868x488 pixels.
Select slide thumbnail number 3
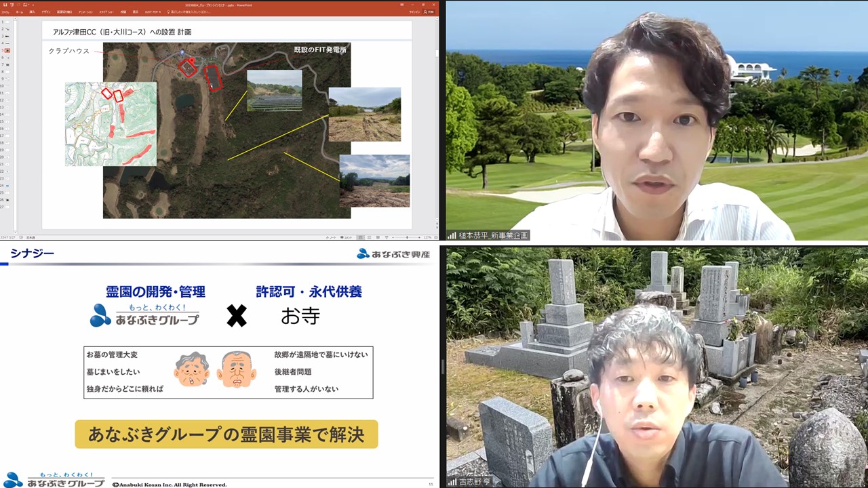(7, 36)
